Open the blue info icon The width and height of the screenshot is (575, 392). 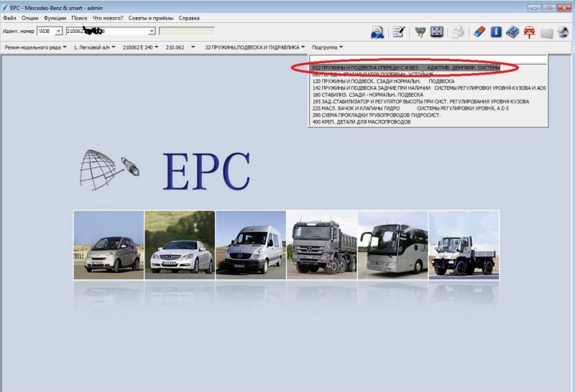[496, 32]
